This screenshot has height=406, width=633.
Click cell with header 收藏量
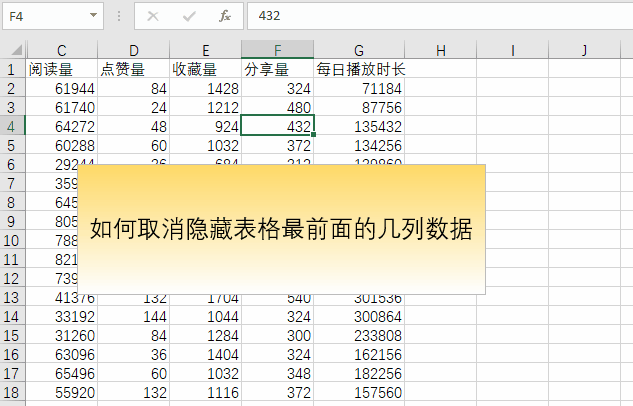click(x=205, y=69)
